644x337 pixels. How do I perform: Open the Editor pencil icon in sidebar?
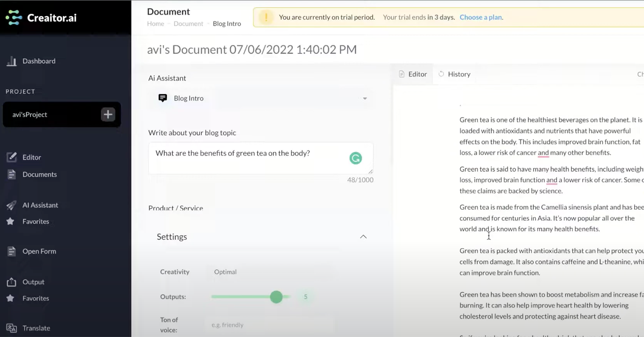[11, 157]
